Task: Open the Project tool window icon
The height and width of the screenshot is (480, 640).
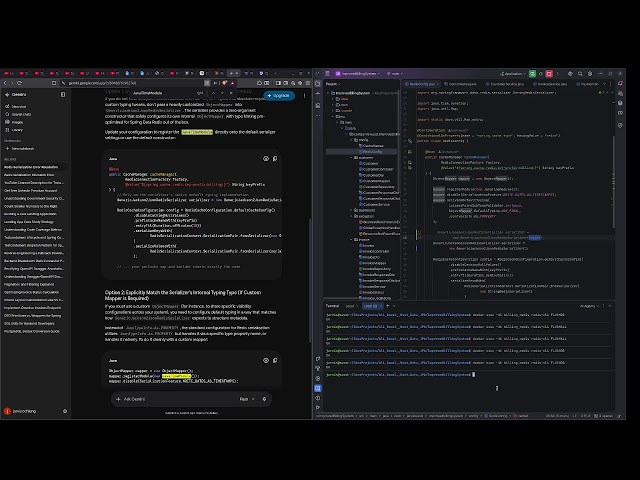Action: pos(318,84)
